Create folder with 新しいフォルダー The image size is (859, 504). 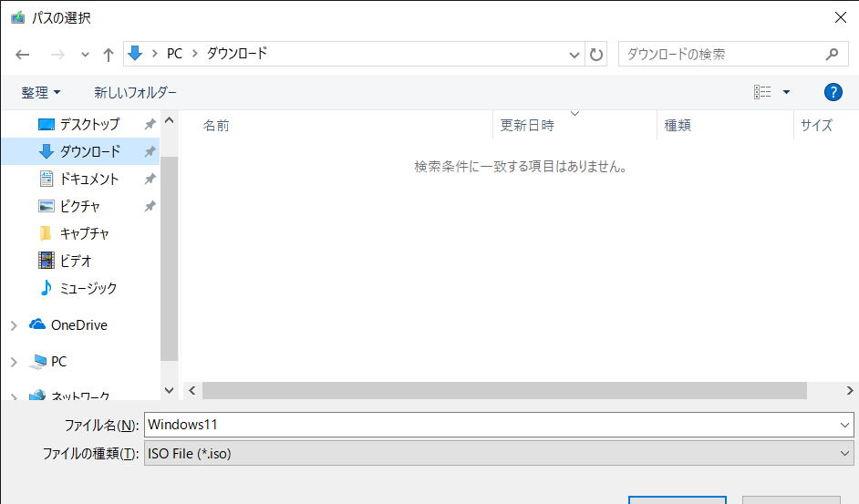point(135,93)
